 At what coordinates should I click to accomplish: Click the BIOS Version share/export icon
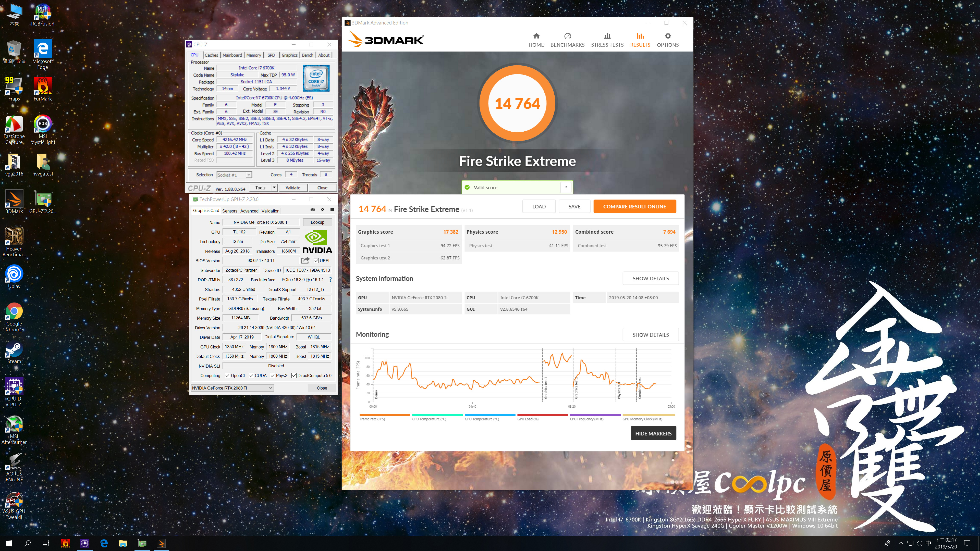click(x=305, y=260)
